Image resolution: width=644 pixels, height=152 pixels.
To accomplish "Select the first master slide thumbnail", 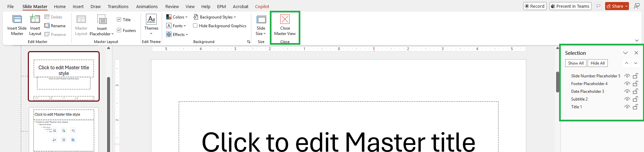I will point(64,76).
